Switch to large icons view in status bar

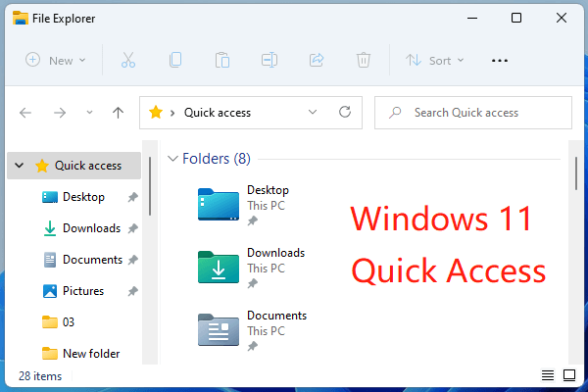[x=569, y=375]
